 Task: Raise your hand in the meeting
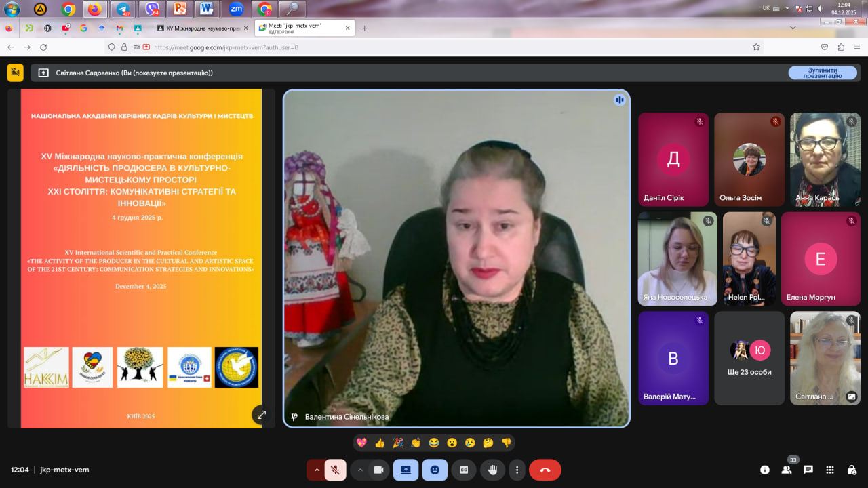[x=494, y=470]
